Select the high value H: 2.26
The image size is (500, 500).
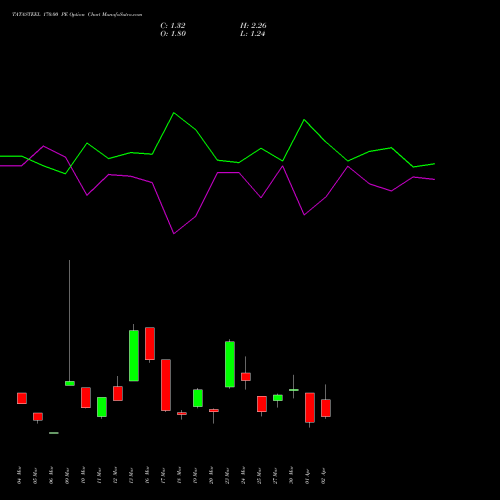pos(253,26)
